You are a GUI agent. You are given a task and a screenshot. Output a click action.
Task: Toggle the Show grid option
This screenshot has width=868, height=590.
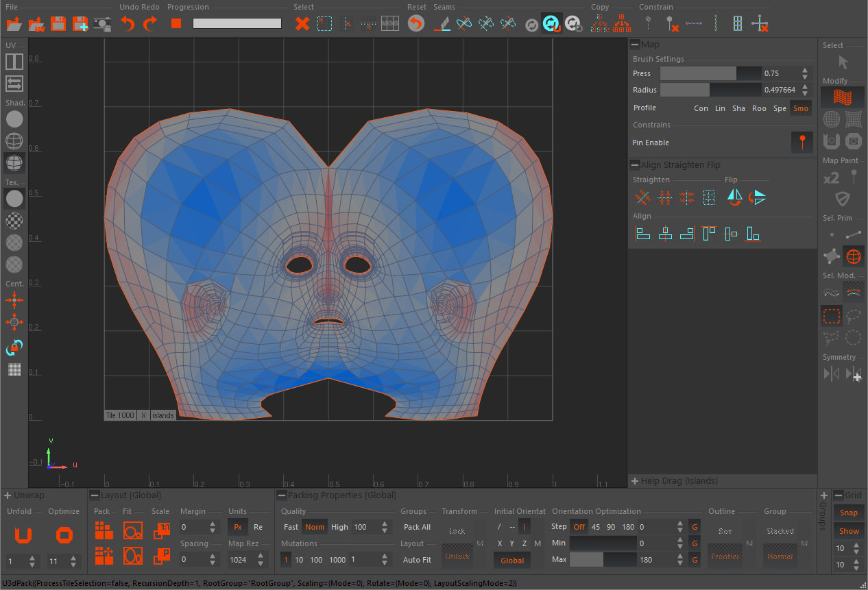pyautogui.click(x=849, y=531)
